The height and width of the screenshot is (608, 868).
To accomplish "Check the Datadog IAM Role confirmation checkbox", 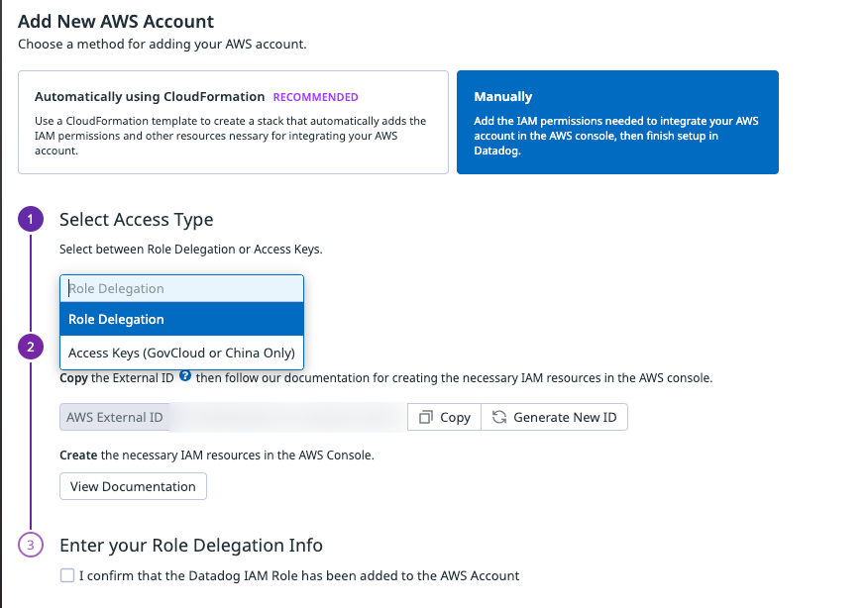I will coord(67,575).
